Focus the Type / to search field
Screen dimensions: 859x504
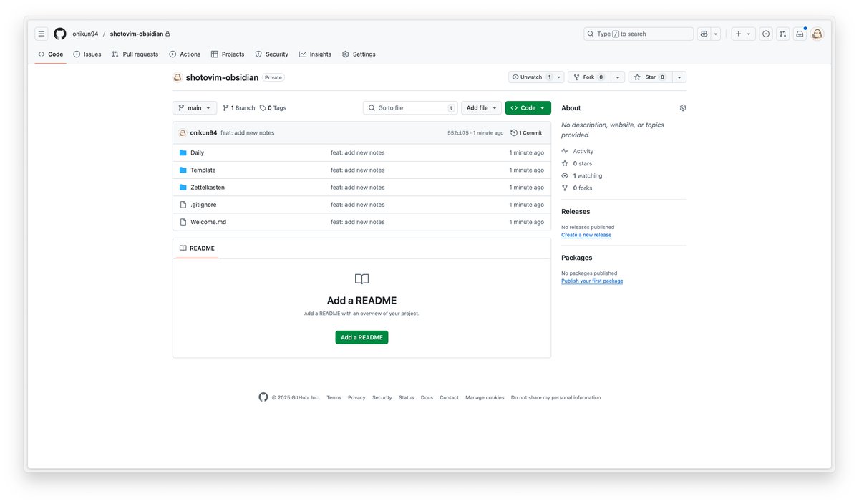639,34
